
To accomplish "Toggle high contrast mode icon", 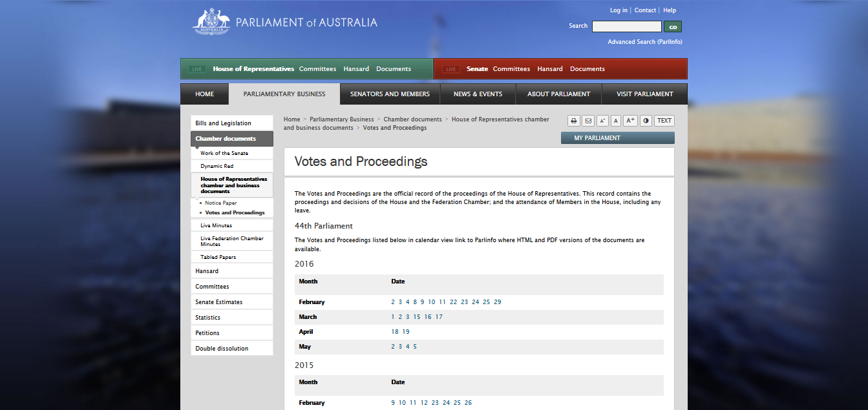I will click(646, 121).
